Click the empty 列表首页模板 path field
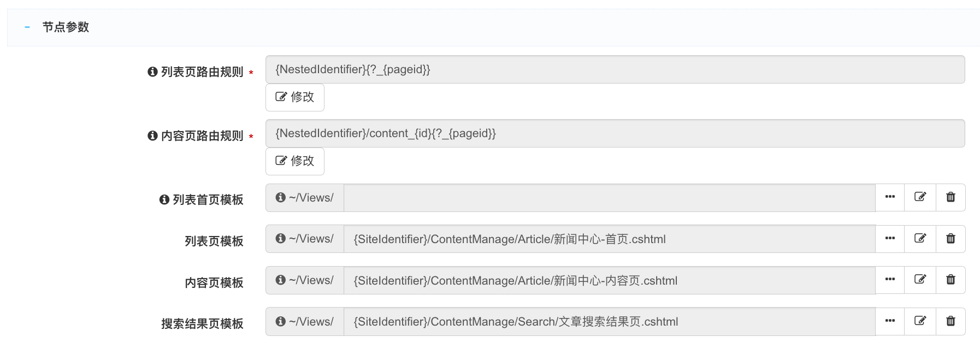980x342 pixels. click(609, 198)
